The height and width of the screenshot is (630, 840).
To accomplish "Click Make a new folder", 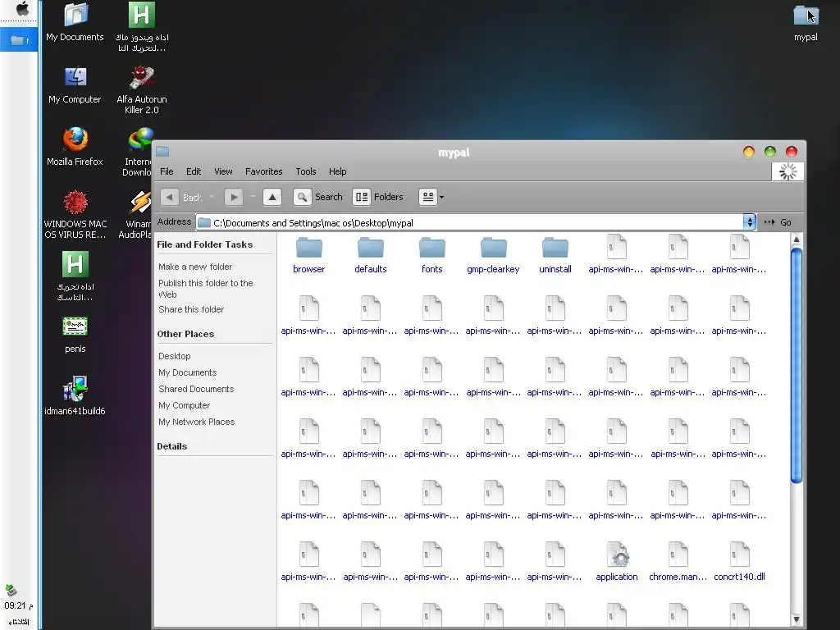I will 195,267.
